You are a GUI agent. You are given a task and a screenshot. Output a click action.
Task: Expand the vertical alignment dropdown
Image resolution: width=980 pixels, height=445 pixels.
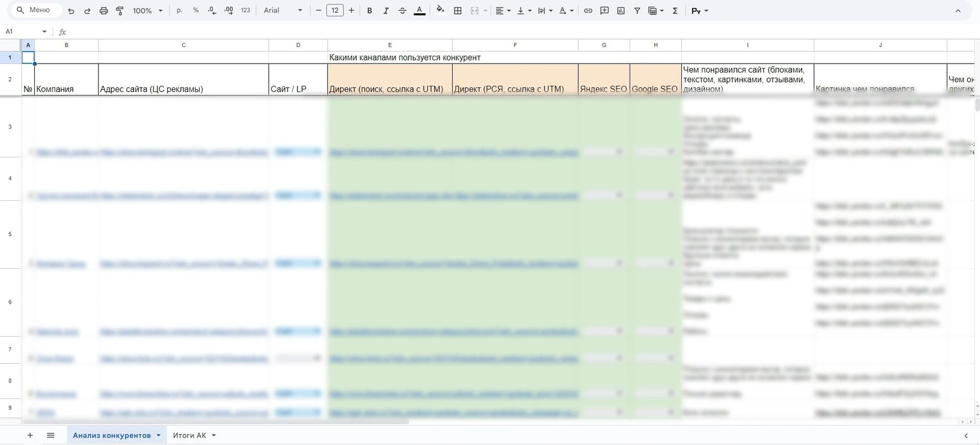[x=524, y=10]
